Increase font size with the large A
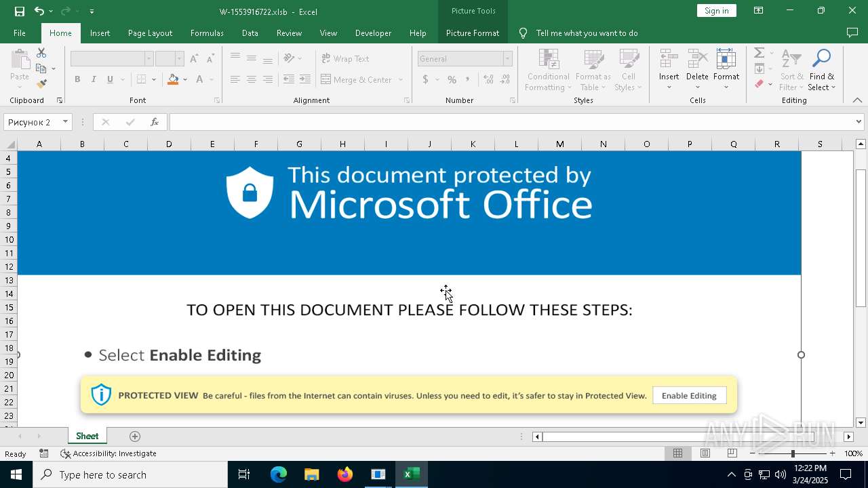The width and height of the screenshot is (868, 488). (194, 59)
